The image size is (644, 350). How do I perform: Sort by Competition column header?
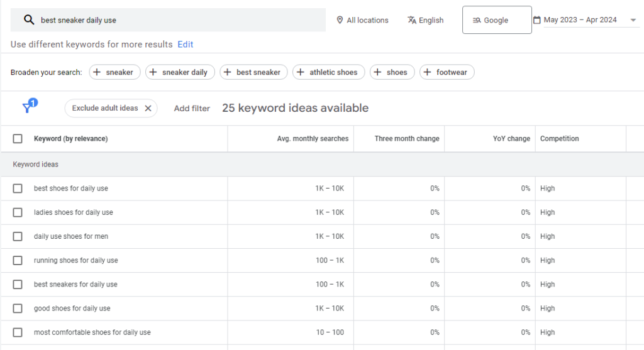point(559,139)
